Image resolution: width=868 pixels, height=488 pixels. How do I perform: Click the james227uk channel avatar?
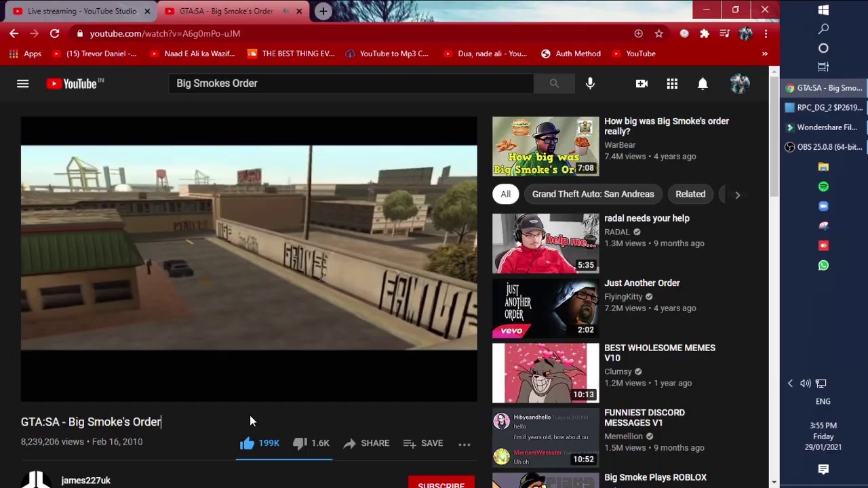click(36, 480)
